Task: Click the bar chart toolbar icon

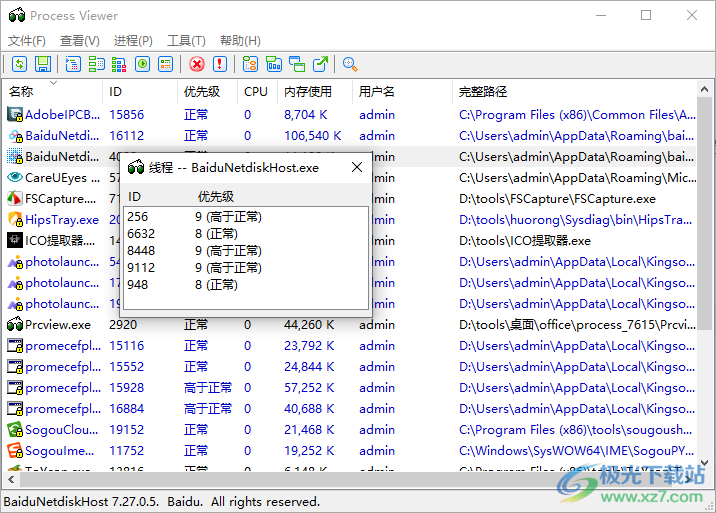Action: coord(274,64)
